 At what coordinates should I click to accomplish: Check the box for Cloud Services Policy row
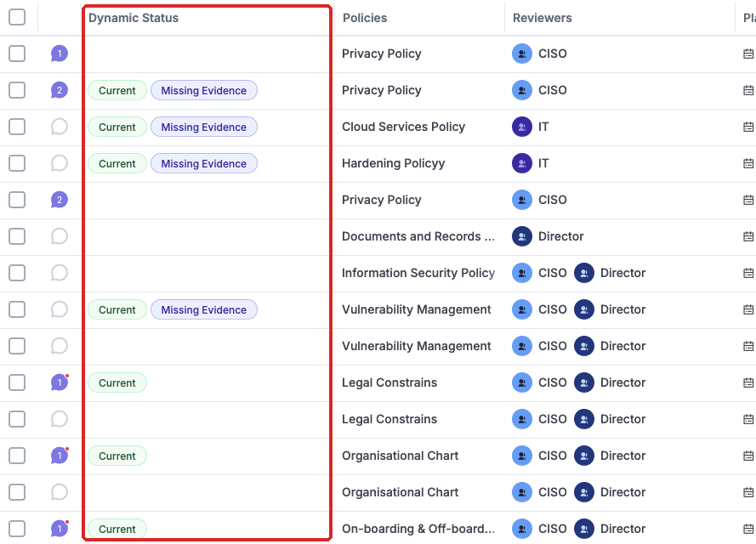pos(17,127)
